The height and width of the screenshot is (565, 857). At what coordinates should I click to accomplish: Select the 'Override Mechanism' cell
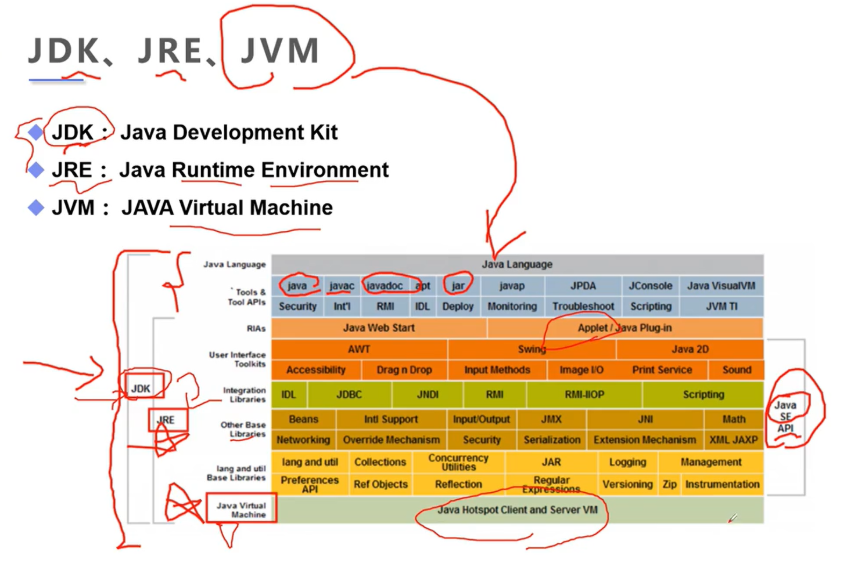click(391, 440)
